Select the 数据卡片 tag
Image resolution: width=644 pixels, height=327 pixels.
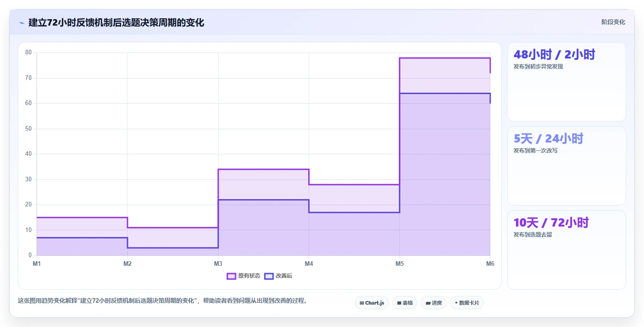[x=467, y=303]
